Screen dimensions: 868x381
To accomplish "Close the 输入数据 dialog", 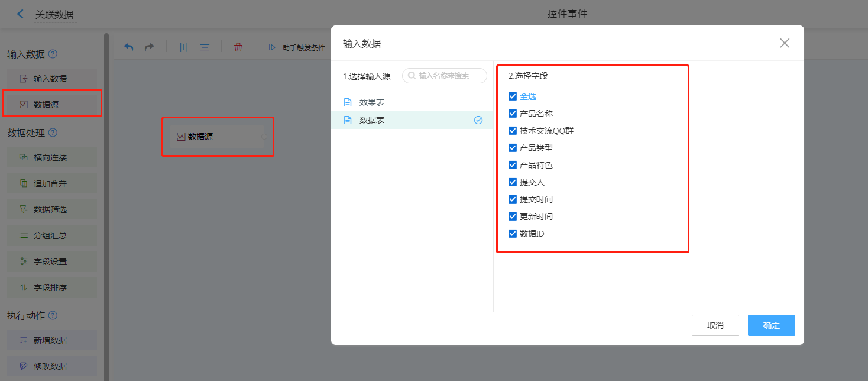I will (785, 43).
